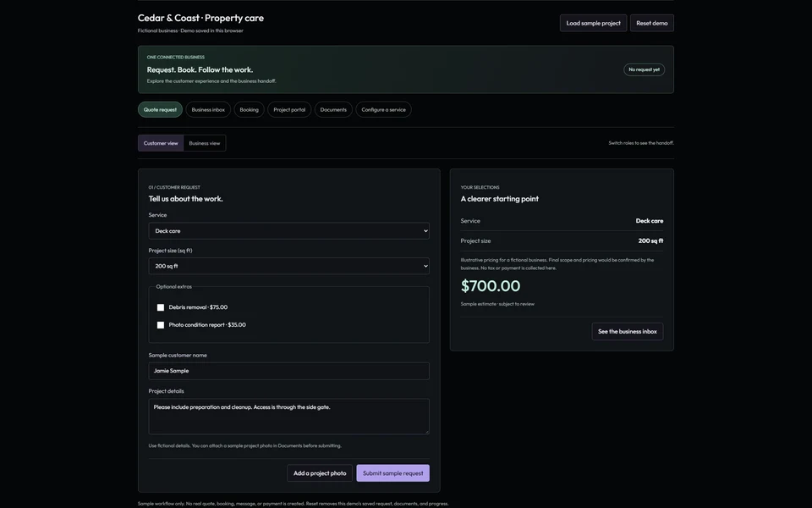The height and width of the screenshot is (508, 812).
Task: Open the Project size dropdown showing 200 sq ft
Action: pyautogui.click(x=289, y=266)
